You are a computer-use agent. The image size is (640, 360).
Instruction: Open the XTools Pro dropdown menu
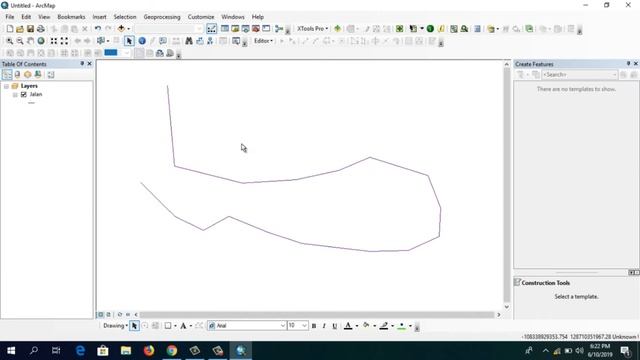pyautogui.click(x=313, y=29)
